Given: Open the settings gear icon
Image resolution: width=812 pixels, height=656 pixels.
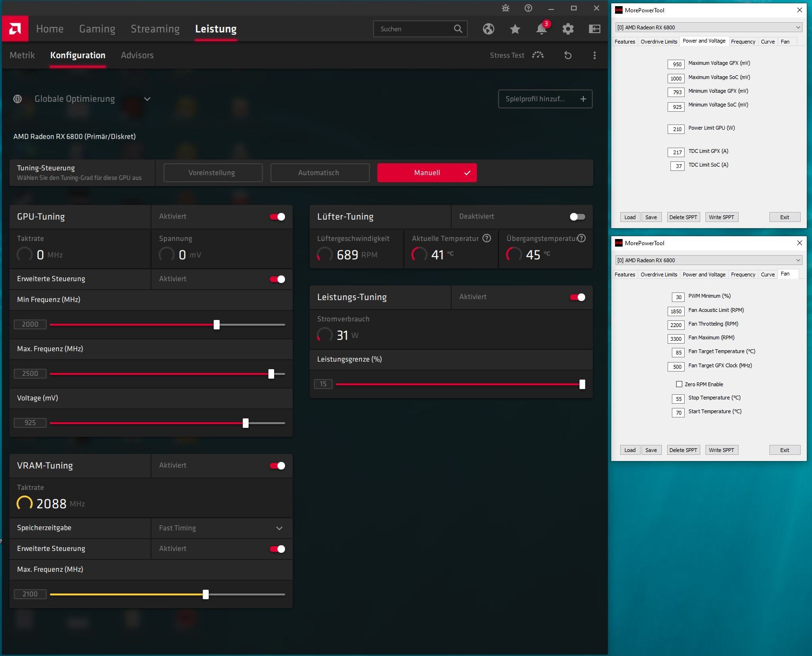Looking at the screenshot, I should 568,29.
